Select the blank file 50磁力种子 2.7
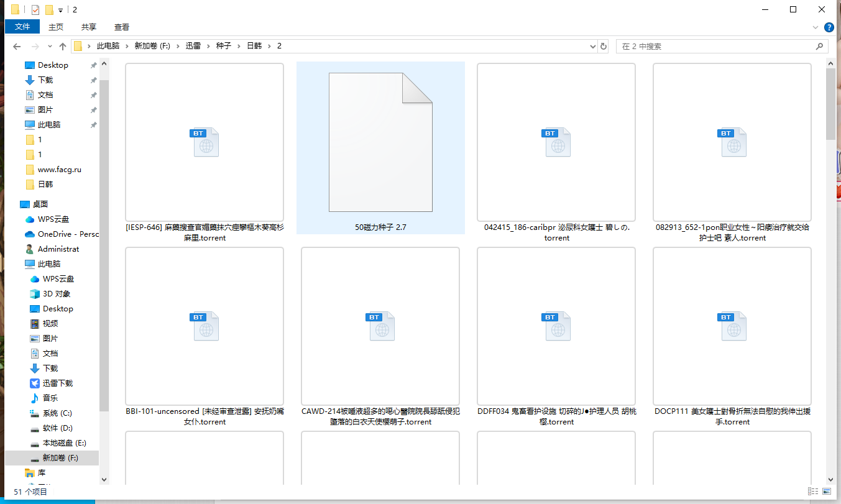 tap(380, 148)
